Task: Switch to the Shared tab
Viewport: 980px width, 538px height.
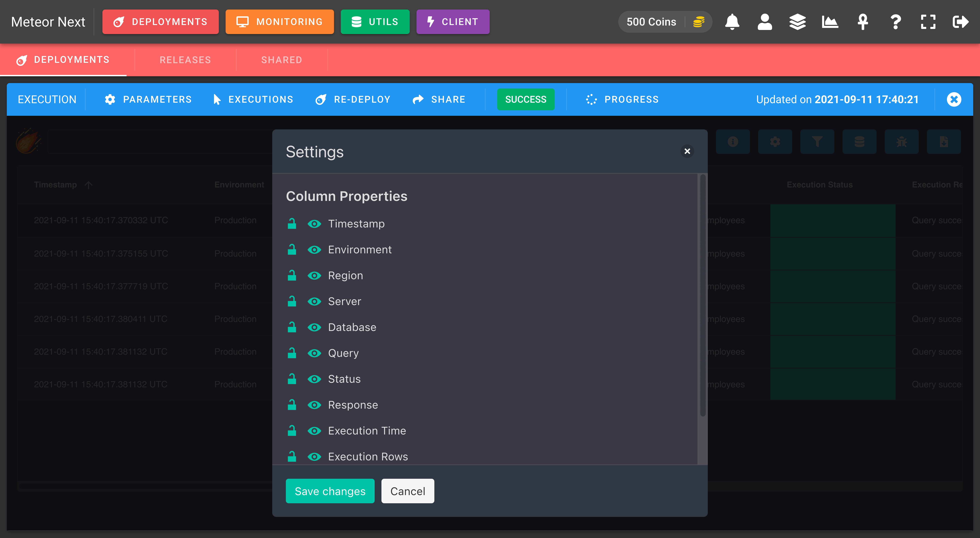Action: 282,60
